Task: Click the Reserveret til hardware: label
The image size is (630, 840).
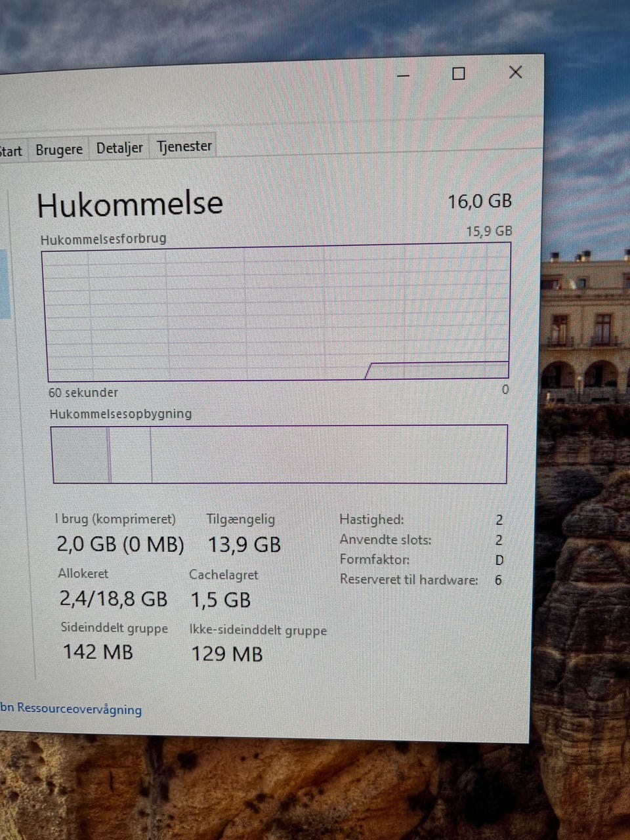Action: click(409, 579)
